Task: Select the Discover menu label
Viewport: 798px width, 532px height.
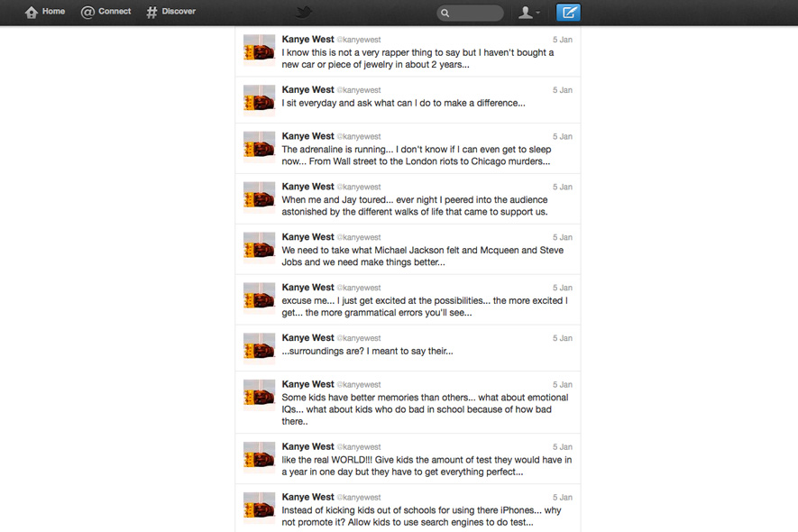Action: click(x=179, y=11)
